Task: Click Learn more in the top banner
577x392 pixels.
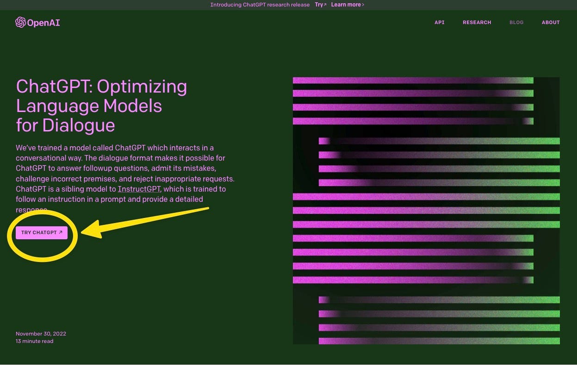Action: point(347,5)
